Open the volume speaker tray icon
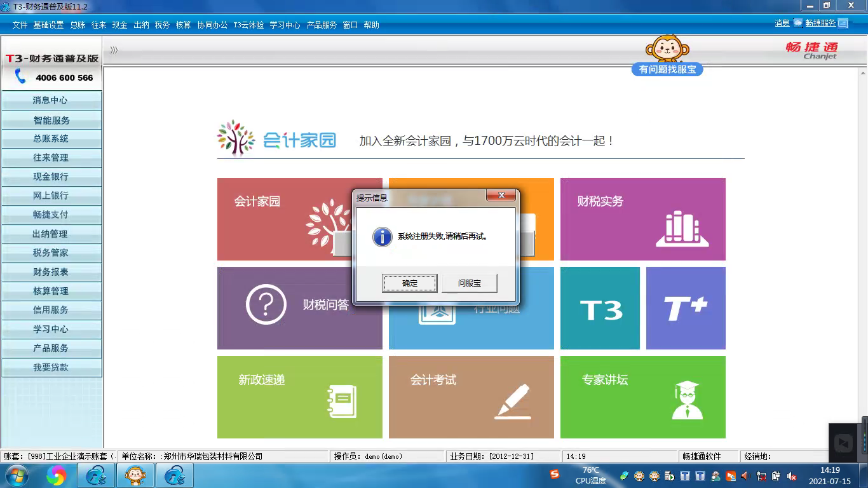Screen dimensions: 868x488 (745, 475)
